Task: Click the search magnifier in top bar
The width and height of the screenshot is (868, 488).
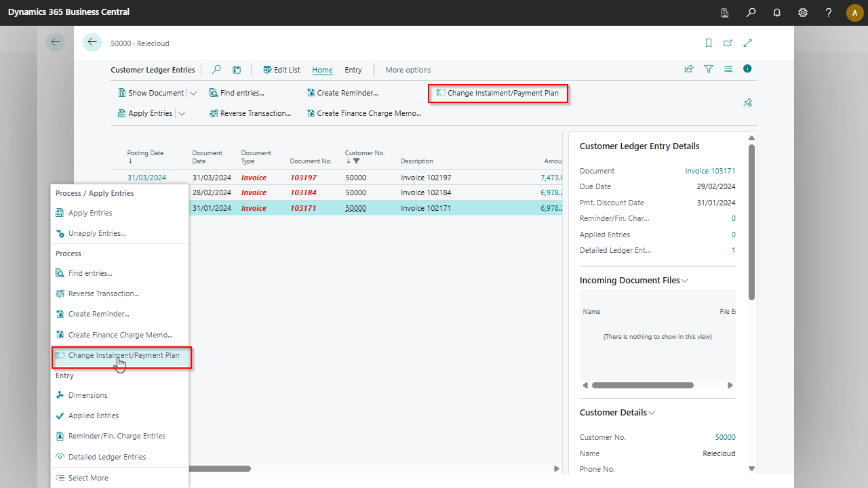Action: [751, 13]
